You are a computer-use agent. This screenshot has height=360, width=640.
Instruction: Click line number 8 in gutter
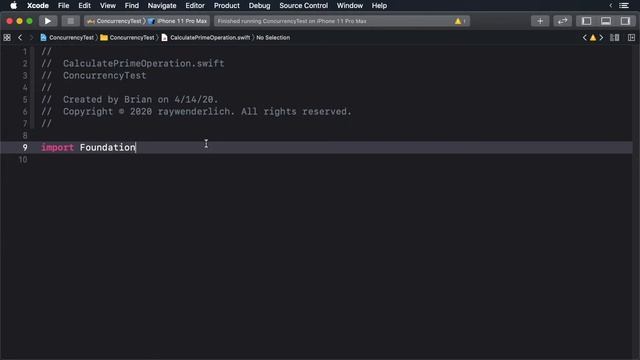tap(25, 136)
